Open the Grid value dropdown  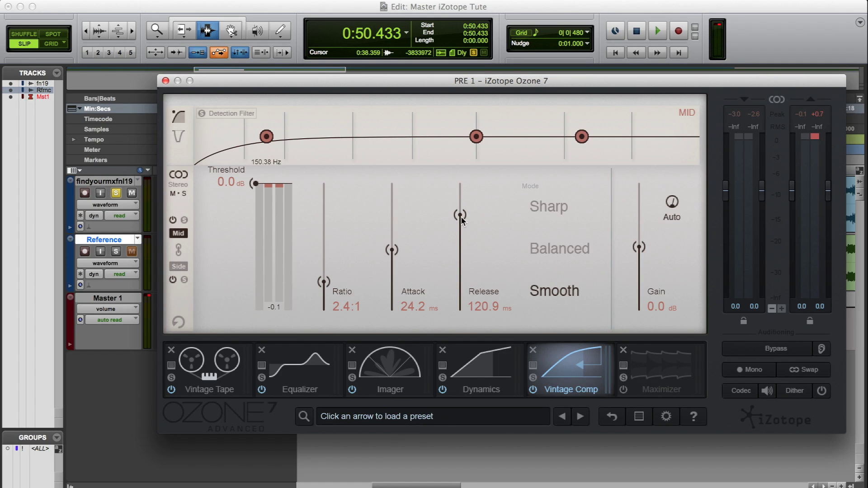point(587,33)
